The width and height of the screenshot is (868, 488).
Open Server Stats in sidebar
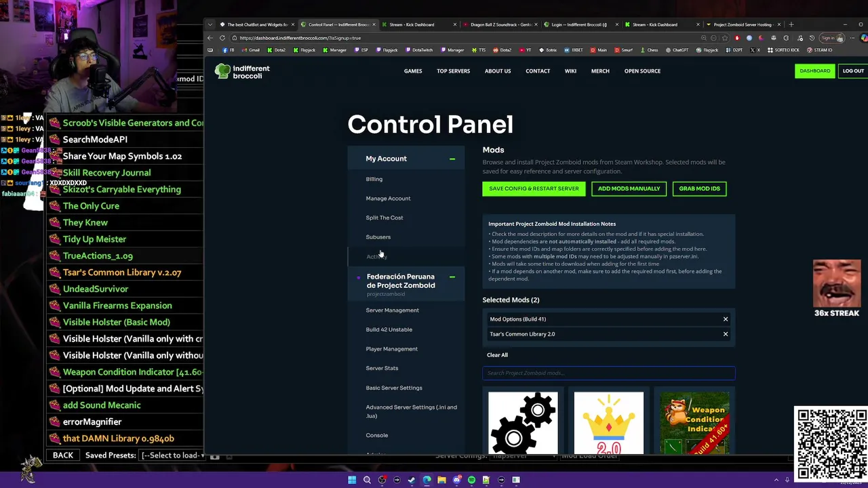pyautogui.click(x=382, y=369)
